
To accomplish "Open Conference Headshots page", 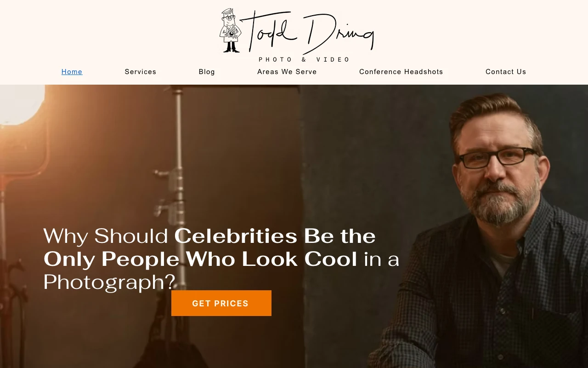I will (401, 72).
